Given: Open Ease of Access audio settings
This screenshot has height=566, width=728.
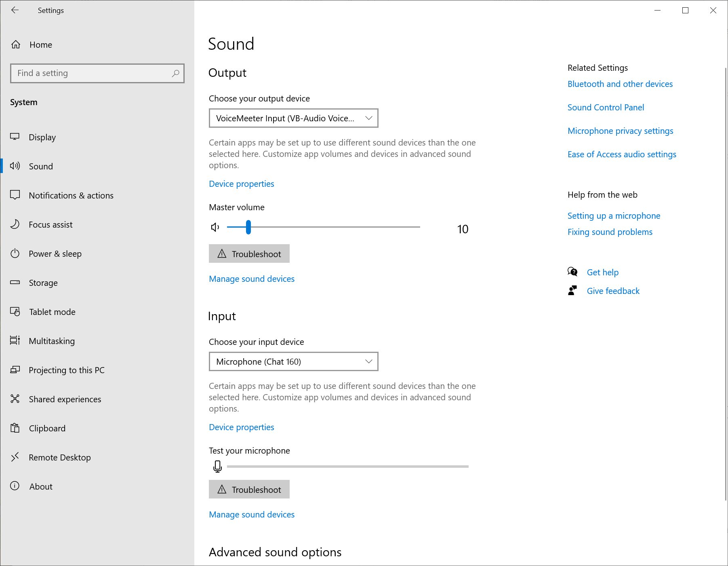Looking at the screenshot, I should 622,154.
